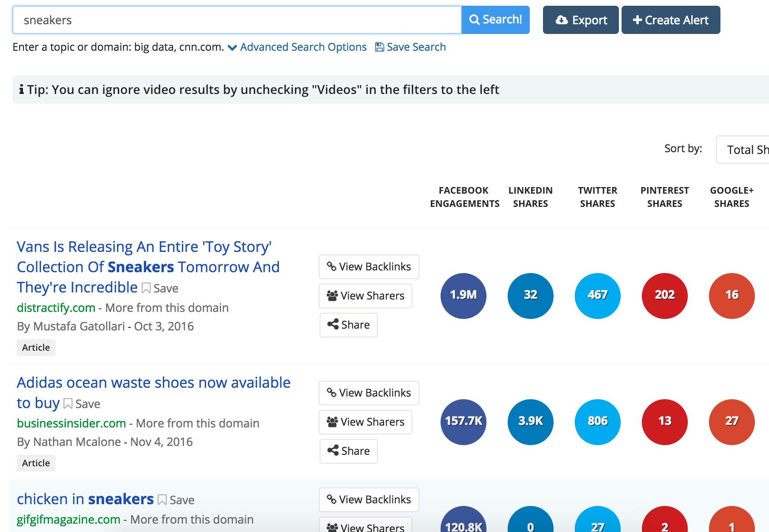The height and width of the screenshot is (532, 769).
Task: Click the 16 Google+ shares circle
Action: [732, 296]
